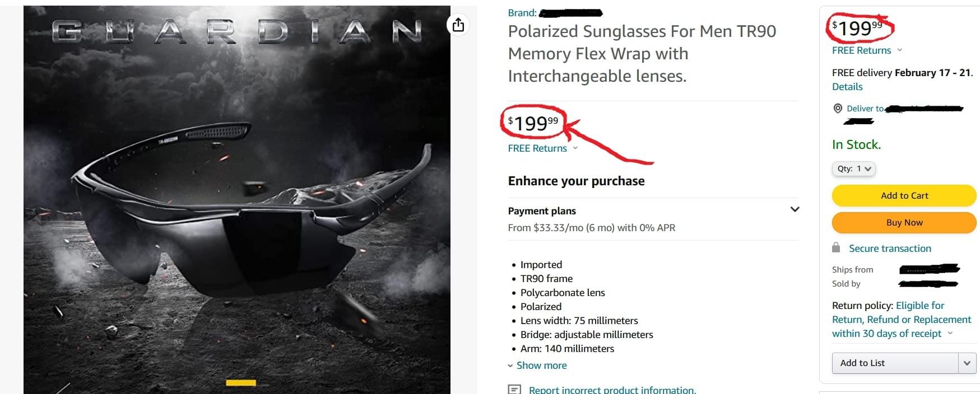This screenshot has height=394, width=980.
Task: Click the share icon on product image
Action: (x=458, y=25)
